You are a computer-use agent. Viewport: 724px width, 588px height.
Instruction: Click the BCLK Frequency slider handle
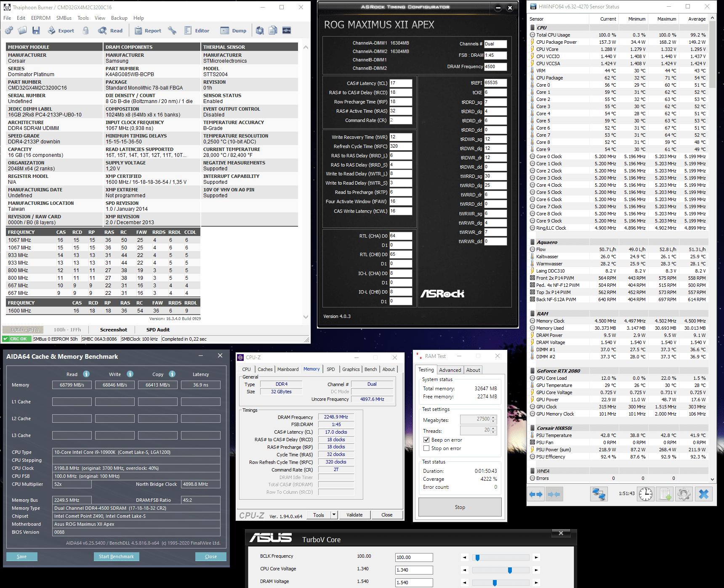point(477,558)
